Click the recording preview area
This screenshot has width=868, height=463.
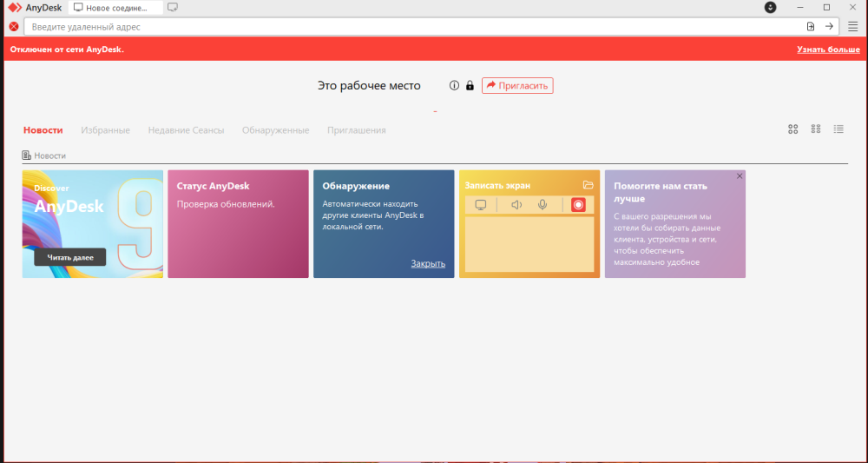(529, 244)
